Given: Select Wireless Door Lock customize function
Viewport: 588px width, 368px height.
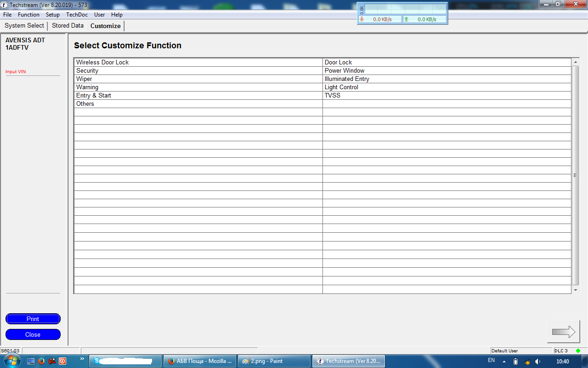Looking at the screenshot, I should point(102,63).
